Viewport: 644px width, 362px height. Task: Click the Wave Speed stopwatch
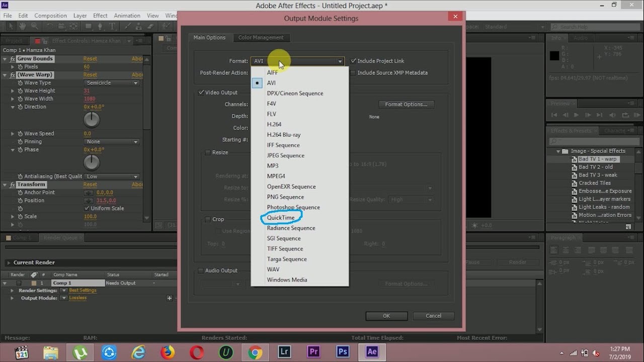pyautogui.click(x=21, y=134)
